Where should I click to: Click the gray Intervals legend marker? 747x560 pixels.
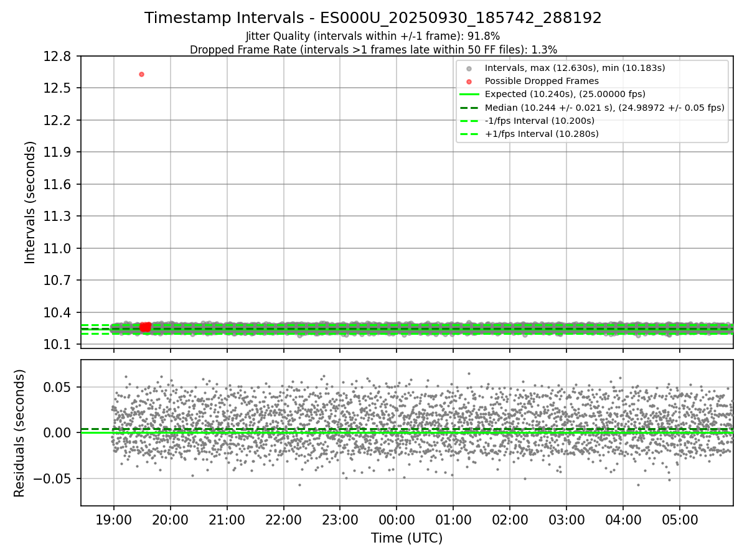469,68
